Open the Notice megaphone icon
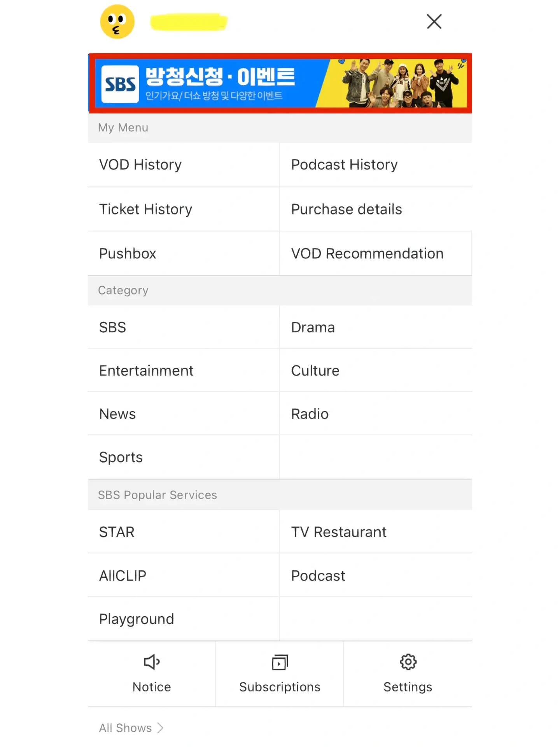Screen dimensions: 560x747 [152, 662]
